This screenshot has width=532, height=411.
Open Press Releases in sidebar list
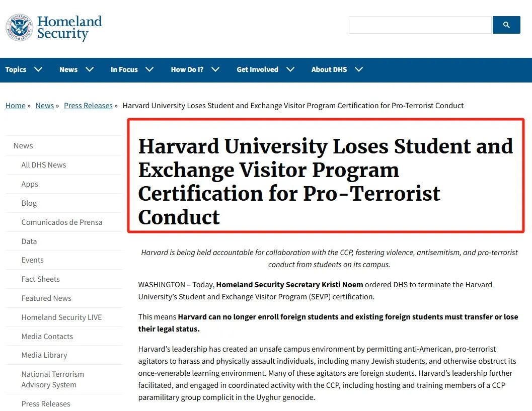(46, 404)
